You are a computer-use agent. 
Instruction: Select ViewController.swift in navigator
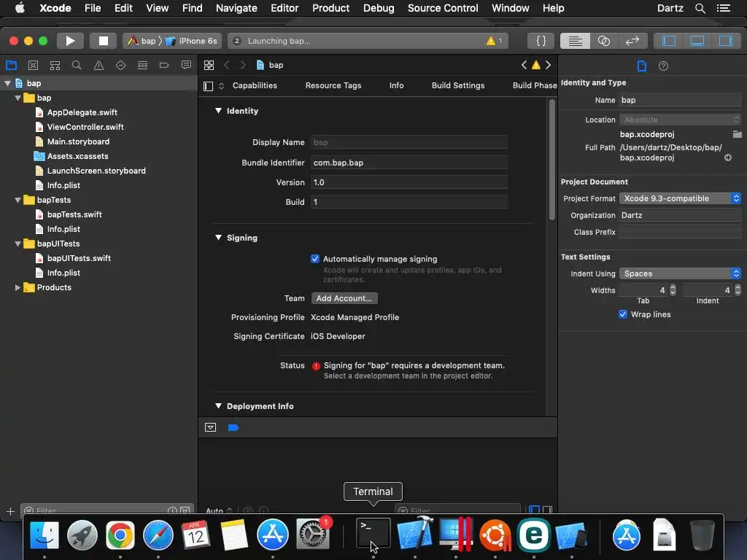tap(85, 127)
